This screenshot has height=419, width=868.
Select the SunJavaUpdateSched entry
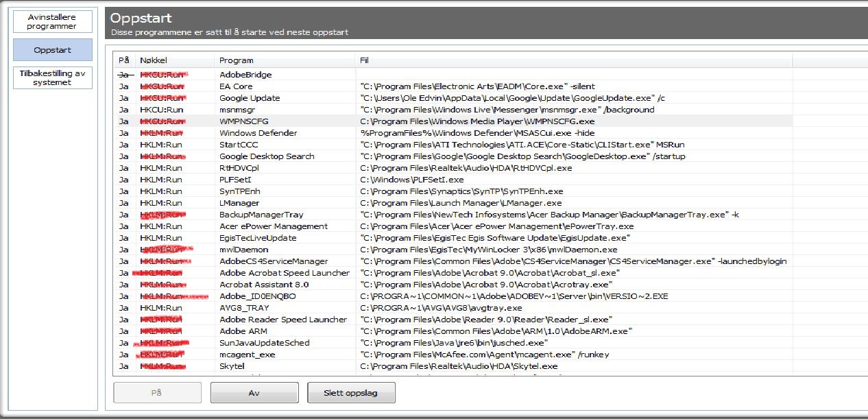[265, 343]
